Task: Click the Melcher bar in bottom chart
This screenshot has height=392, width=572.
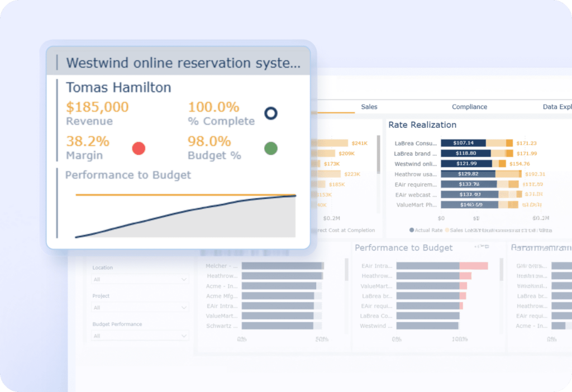Action: point(282,266)
